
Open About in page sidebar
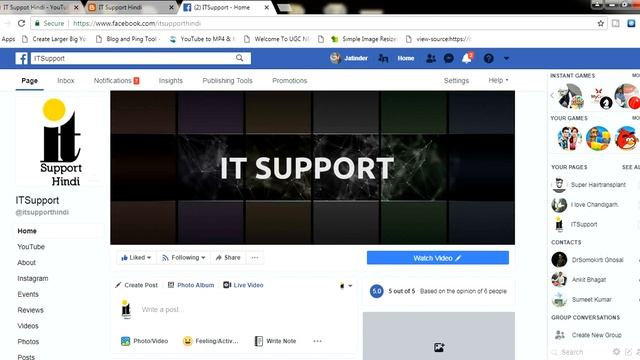(27, 262)
